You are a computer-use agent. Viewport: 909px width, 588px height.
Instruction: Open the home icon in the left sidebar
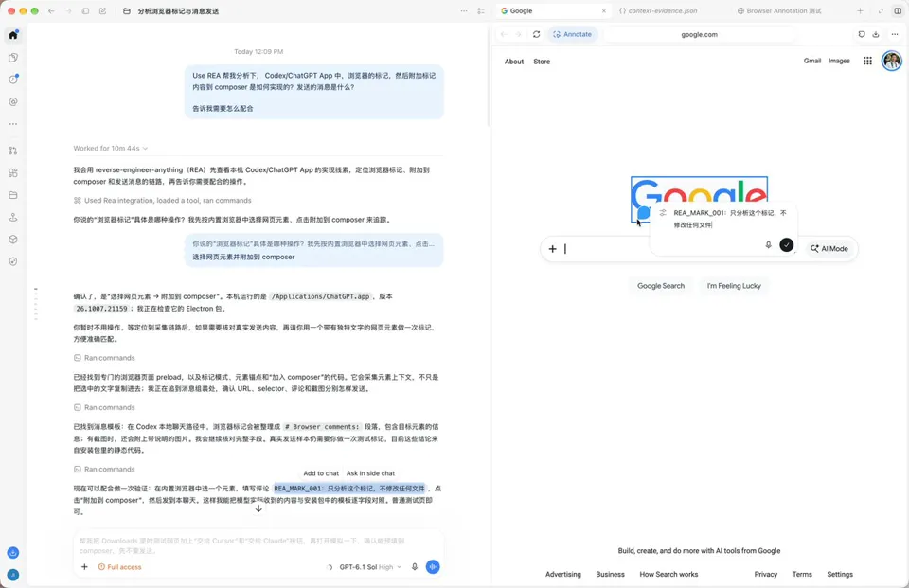[x=12, y=35]
